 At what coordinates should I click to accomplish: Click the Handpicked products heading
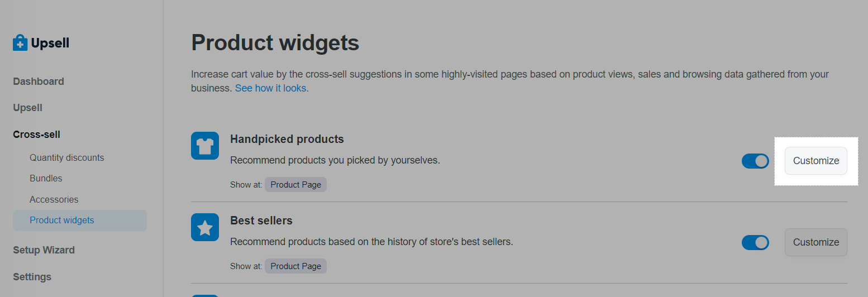287,139
